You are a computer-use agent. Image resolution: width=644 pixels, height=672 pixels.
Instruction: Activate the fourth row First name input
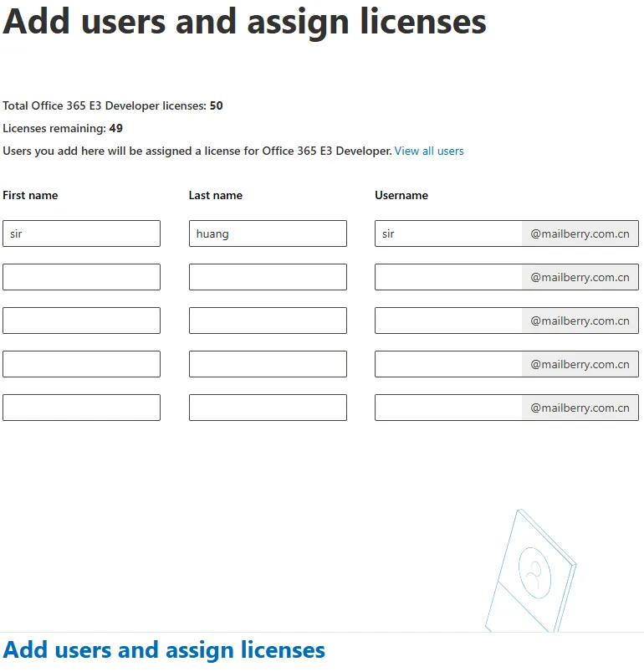[81, 364]
